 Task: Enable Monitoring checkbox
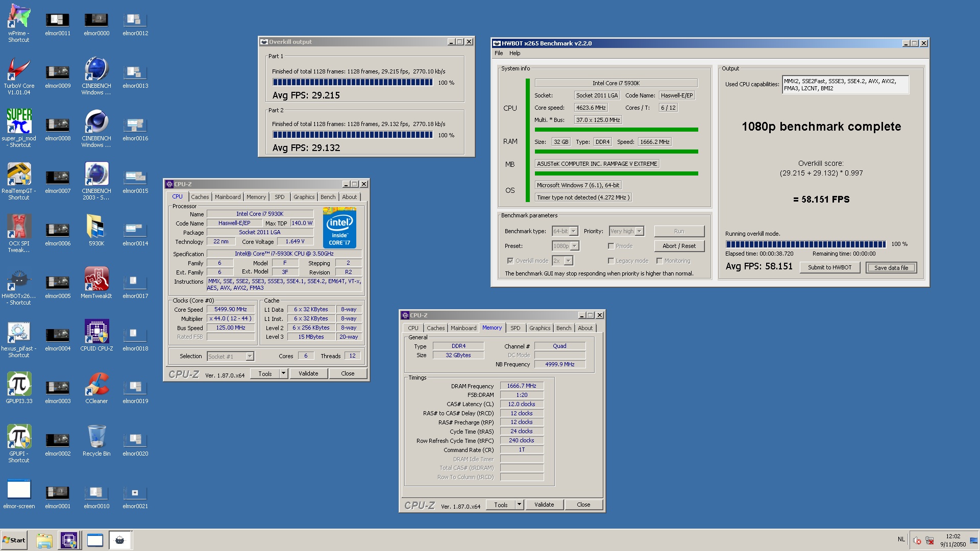point(659,261)
